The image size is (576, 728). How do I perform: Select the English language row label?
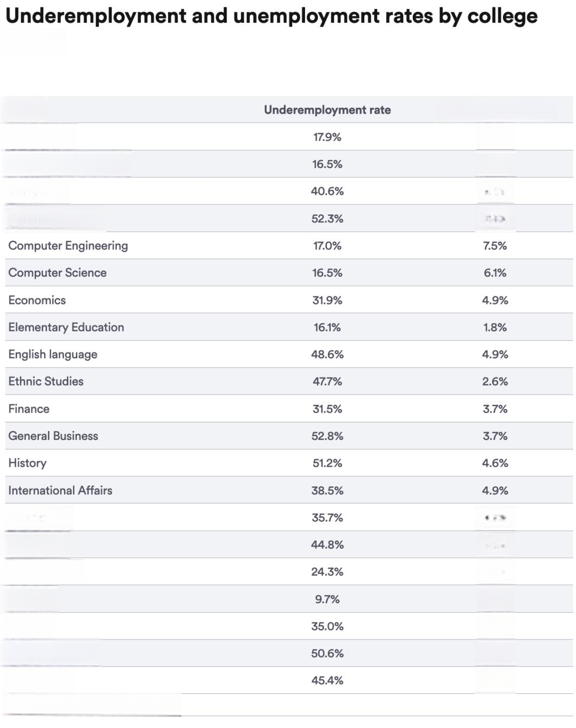point(53,355)
